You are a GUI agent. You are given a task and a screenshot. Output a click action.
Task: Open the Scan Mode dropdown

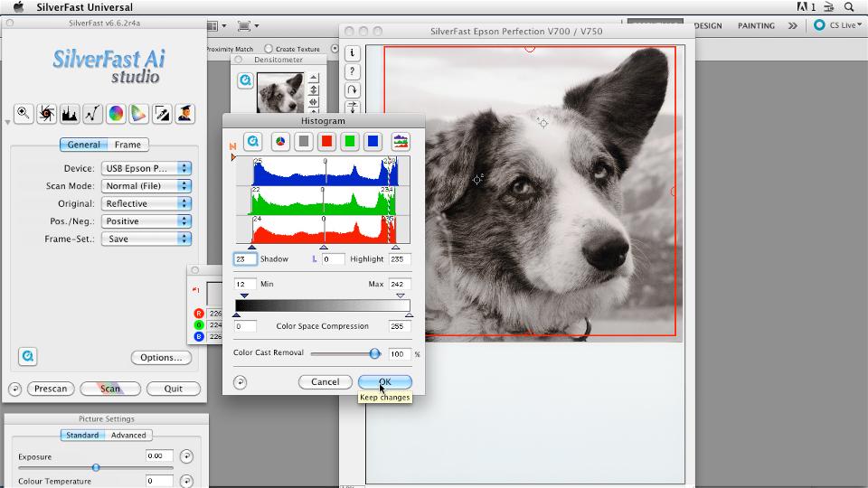coord(146,186)
